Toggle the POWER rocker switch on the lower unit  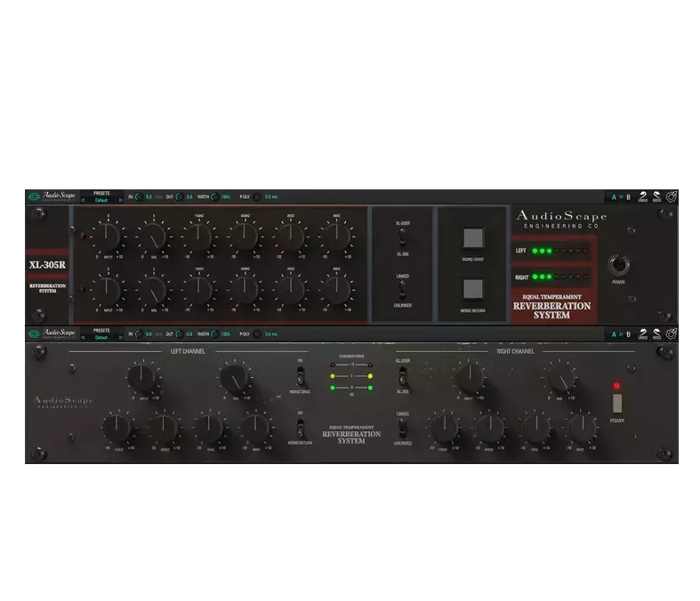point(617,404)
